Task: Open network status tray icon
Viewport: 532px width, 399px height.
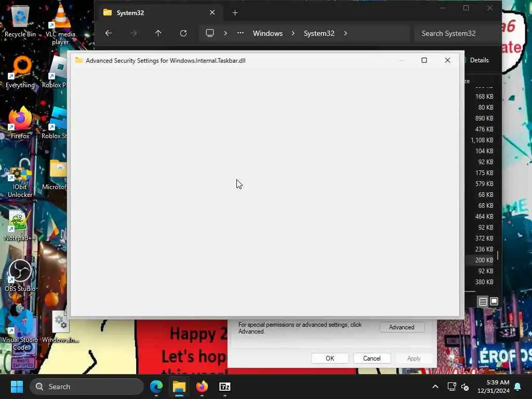Action: coord(451,387)
